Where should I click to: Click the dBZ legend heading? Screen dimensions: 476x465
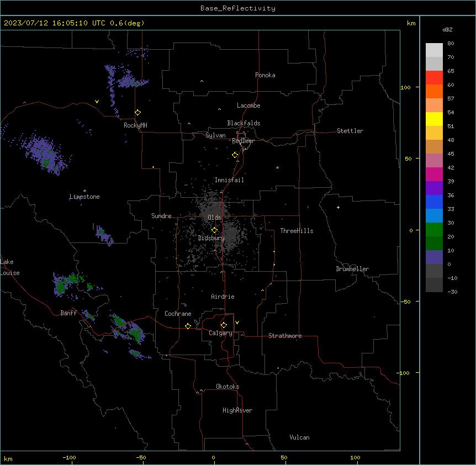click(447, 29)
